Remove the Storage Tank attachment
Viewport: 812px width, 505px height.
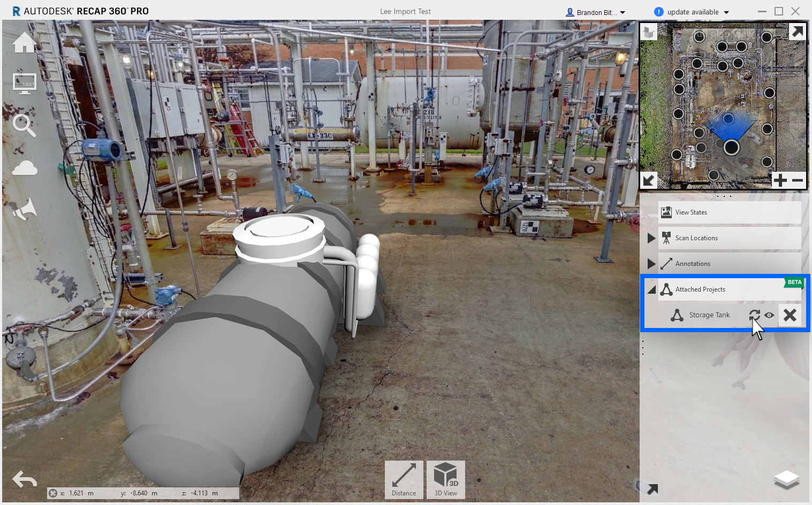coord(790,315)
